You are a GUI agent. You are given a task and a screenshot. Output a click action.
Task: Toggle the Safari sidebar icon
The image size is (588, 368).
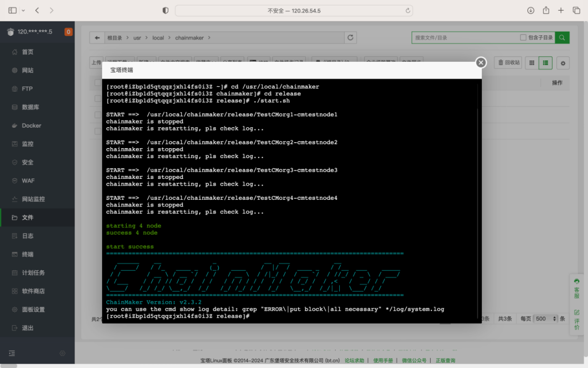12,11
